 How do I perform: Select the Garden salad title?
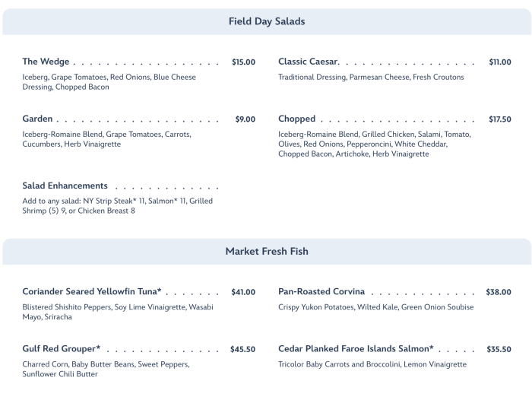point(38,119)
